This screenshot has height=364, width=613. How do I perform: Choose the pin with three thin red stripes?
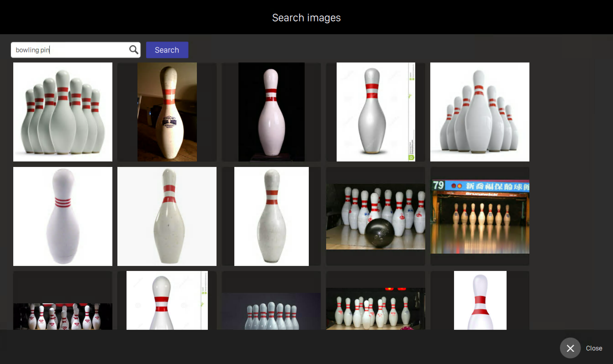tap(63, 216)
